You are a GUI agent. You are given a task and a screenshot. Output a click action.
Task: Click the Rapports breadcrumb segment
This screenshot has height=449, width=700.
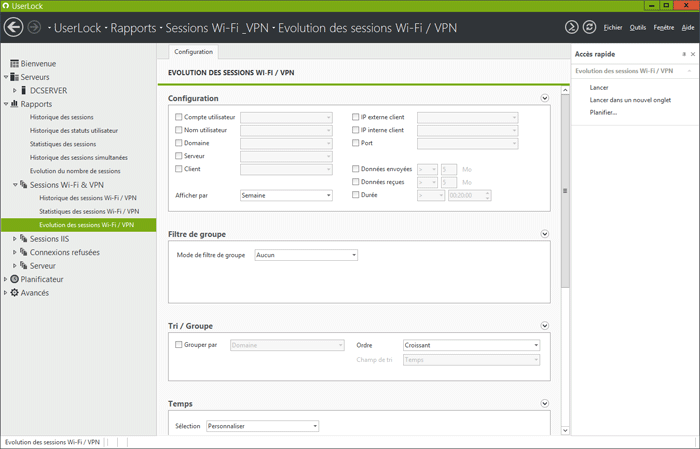(133, 28)
